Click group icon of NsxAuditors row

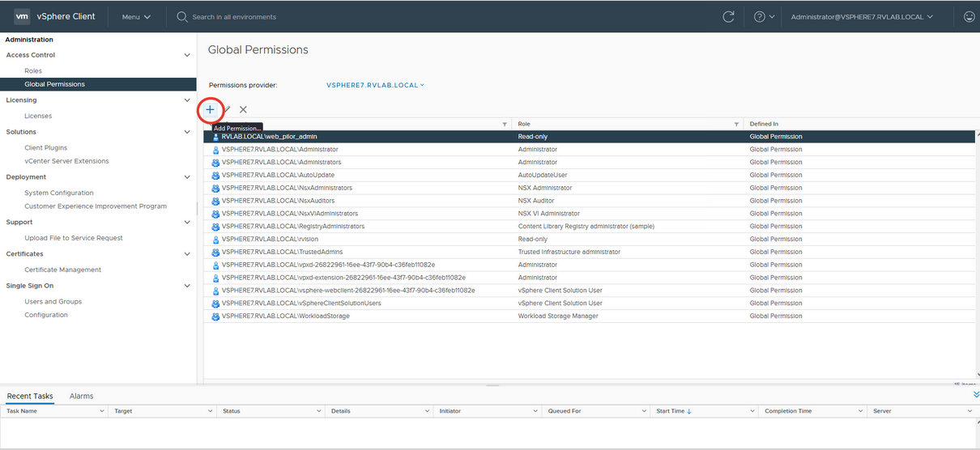215,201
